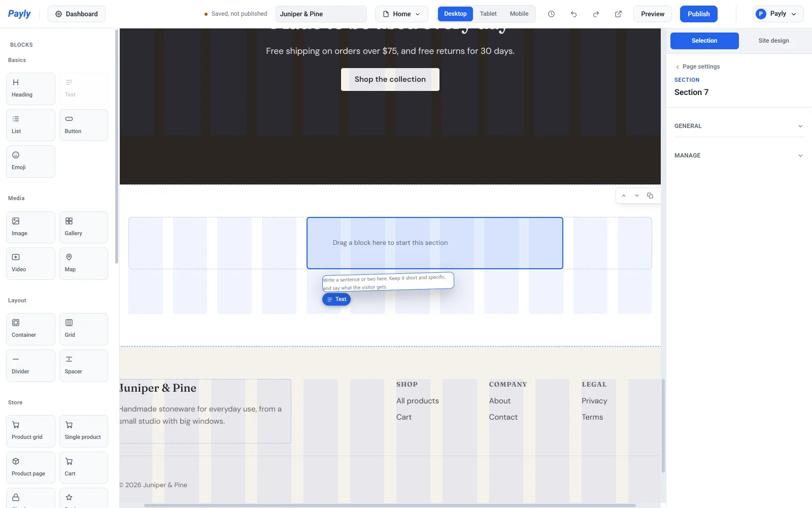Pick the Cart block in Store blocks
Viewport: 812px width, 508px height.
pos(84,468)
